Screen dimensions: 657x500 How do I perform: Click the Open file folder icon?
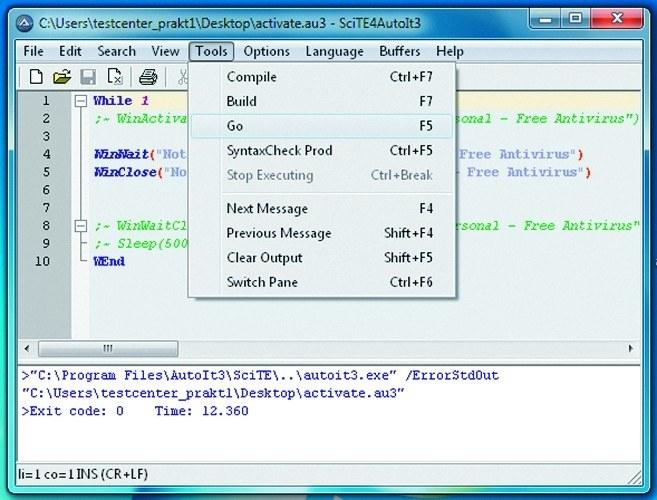click(61, 76)
